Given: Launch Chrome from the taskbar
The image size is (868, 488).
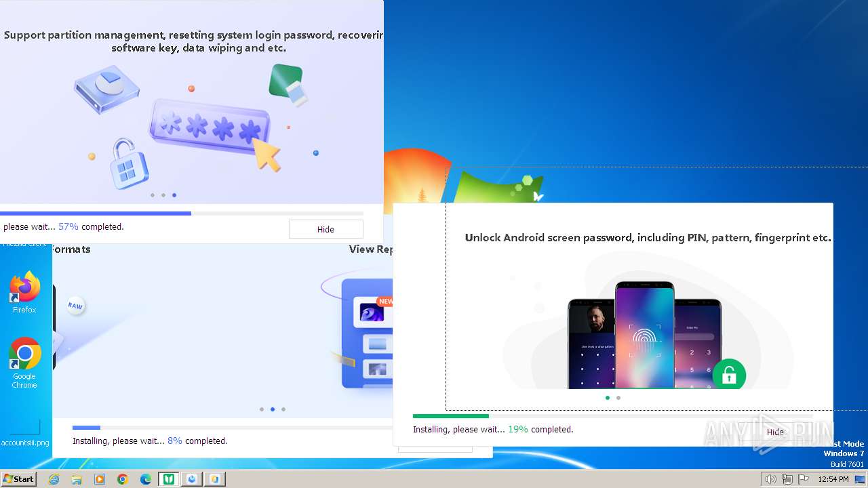Looking at the screenshot, I should [x=123, y=479].
